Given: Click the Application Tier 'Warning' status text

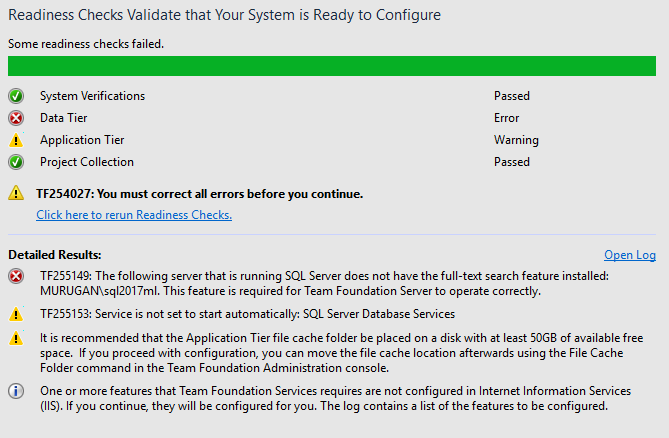Looking at the screenshot, I should pyautogui.click(x=516, y=140).
